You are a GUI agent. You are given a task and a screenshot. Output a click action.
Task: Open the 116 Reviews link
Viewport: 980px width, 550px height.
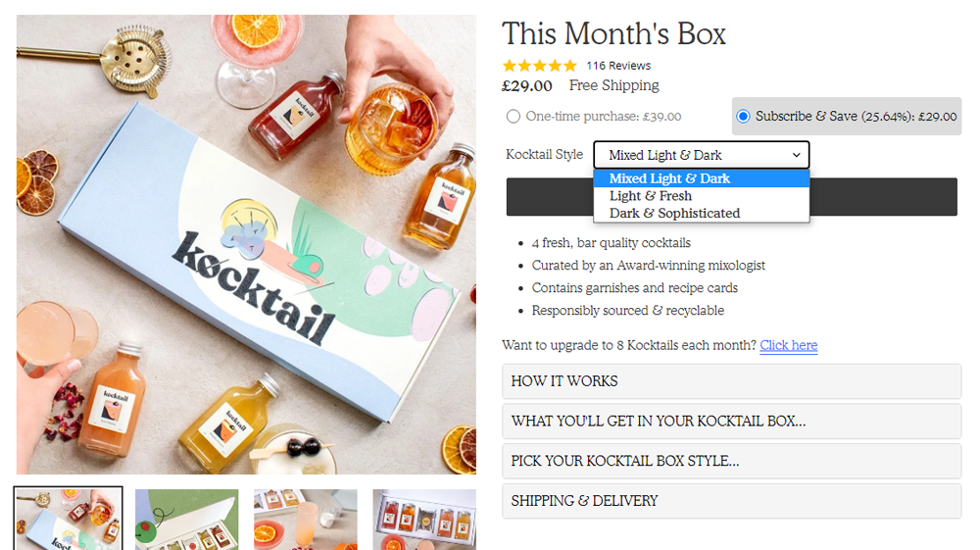[x=618, y=66]
